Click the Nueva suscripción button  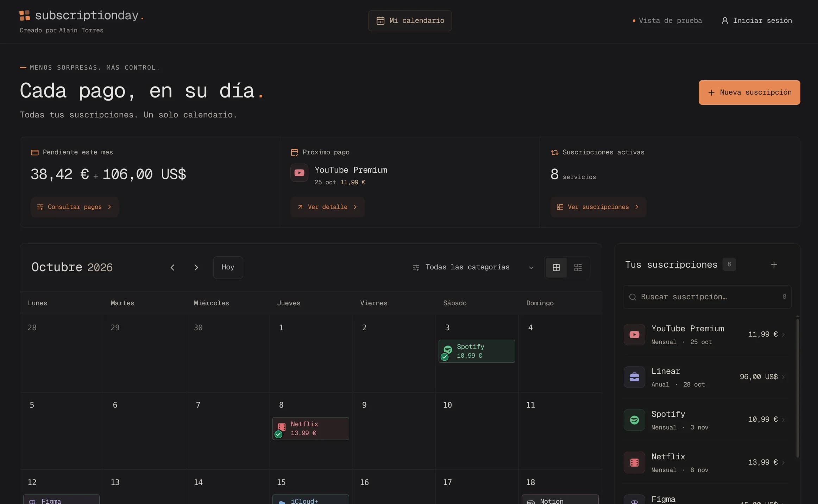point(749,92)
